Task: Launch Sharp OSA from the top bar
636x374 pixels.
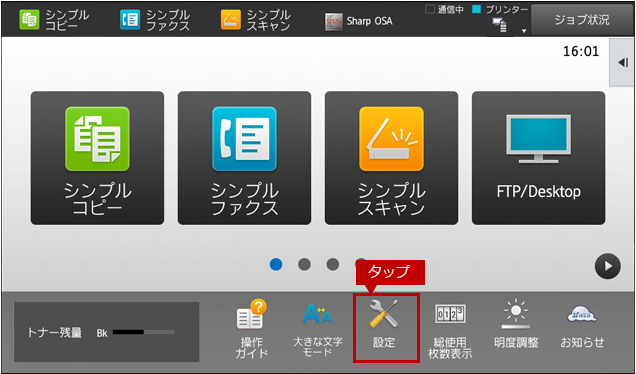Action: point(359,21)
